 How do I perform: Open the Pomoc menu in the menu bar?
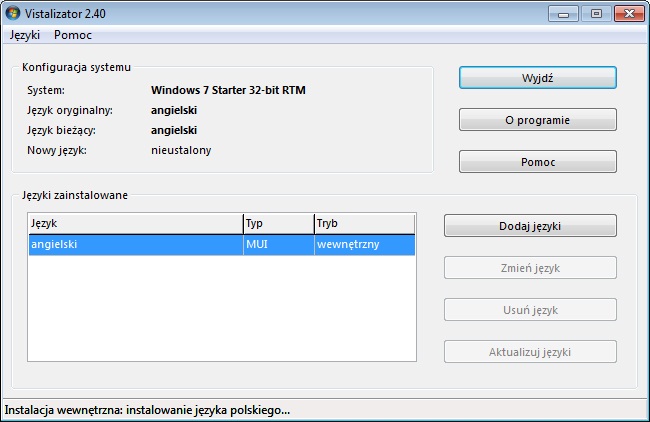click(73, 35)
